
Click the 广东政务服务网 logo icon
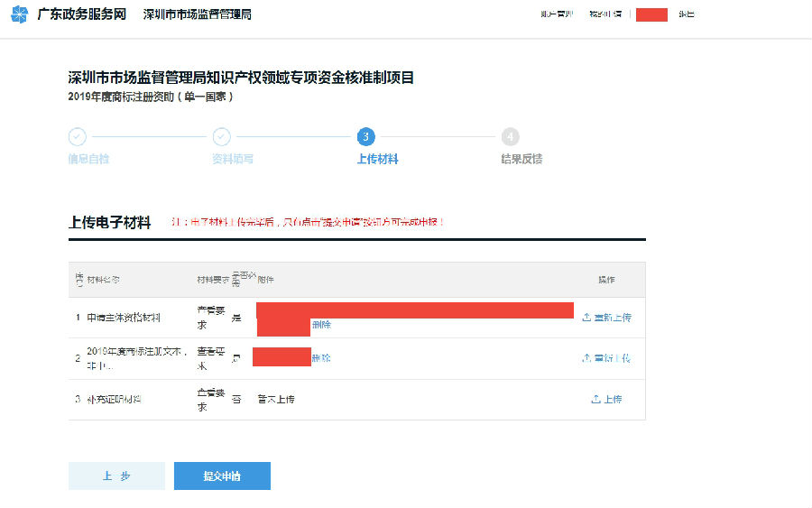[x=19, y=14]
